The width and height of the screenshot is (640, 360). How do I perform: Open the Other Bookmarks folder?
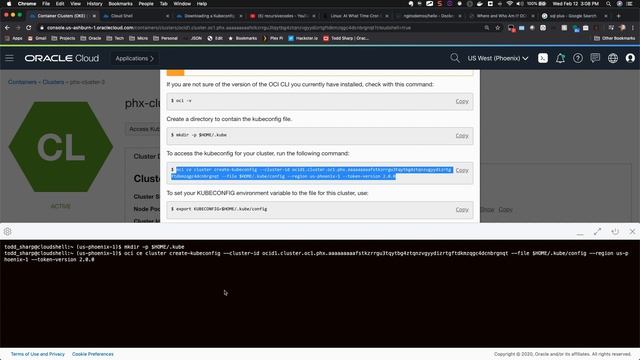click(614, 38)
